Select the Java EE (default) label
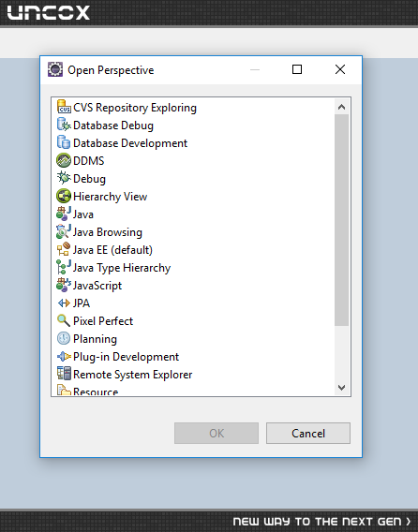 [x=112, y=250]
